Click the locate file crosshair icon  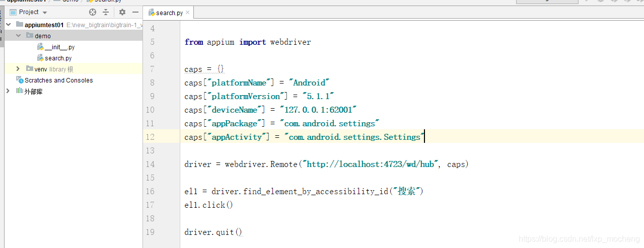click(92, 12)
